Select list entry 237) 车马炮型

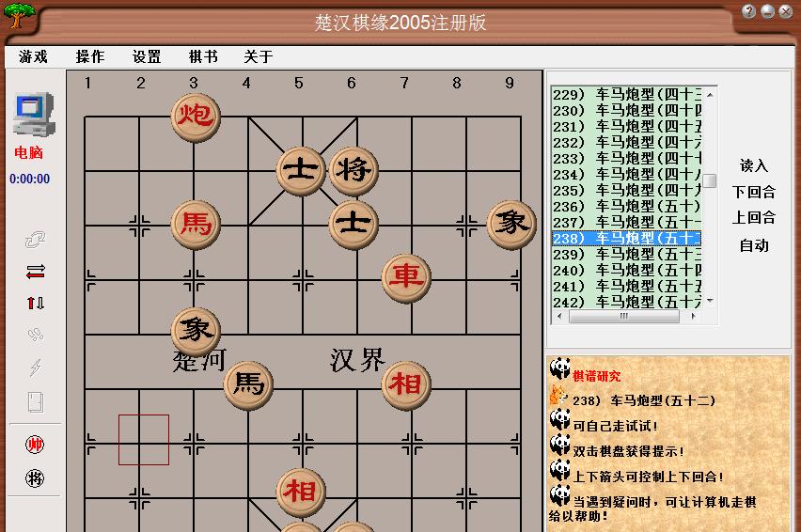click(627, 223)
